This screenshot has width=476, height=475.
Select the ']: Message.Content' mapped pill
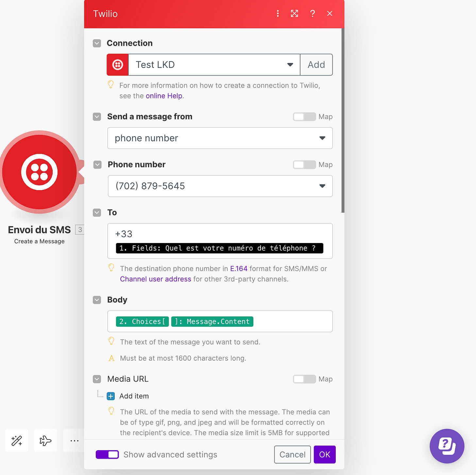pos(212,321)
